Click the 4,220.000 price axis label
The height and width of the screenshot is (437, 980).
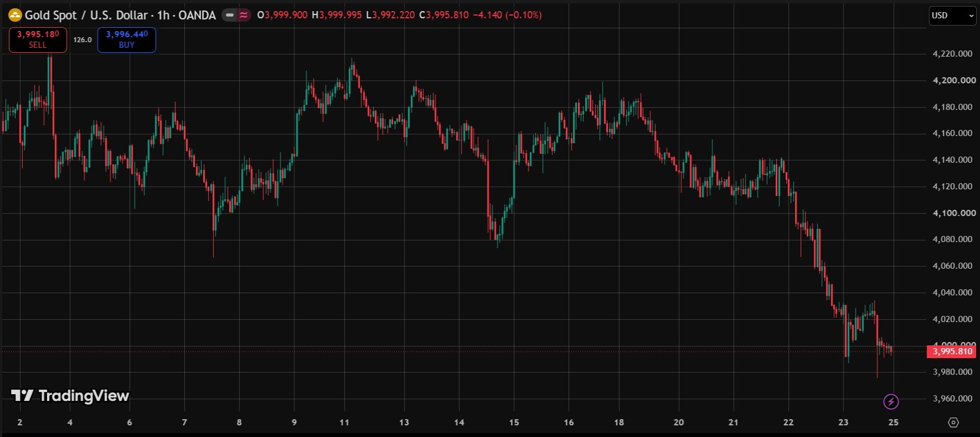coord(952,54)
